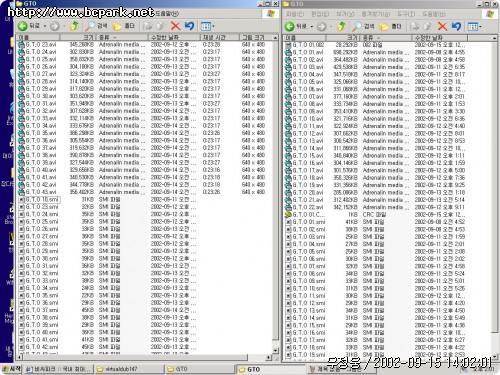
Task: Click Move To icon in left GTO window
Action: pos(148,26)
